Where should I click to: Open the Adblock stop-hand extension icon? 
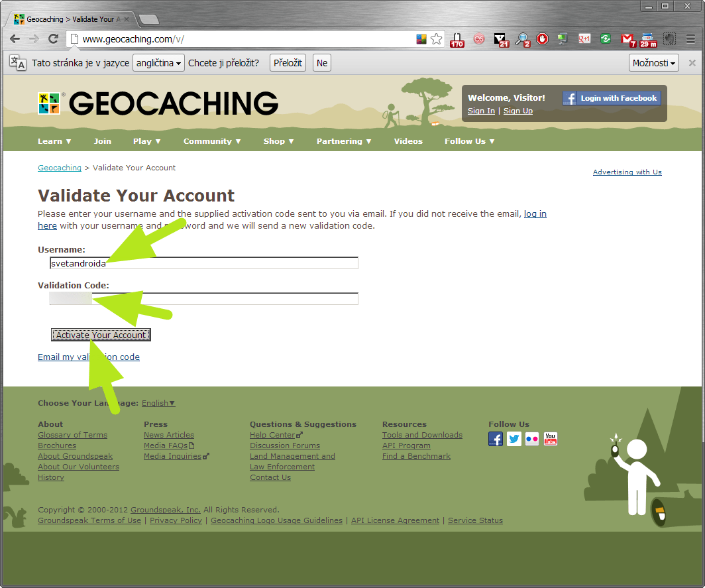tap(543, 39)
